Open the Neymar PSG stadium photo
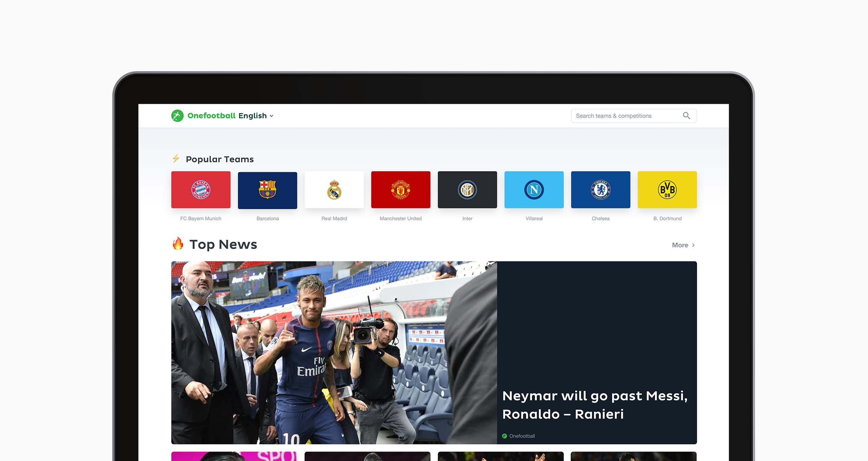This screenshot has height=461, width=868. (334, 353)
